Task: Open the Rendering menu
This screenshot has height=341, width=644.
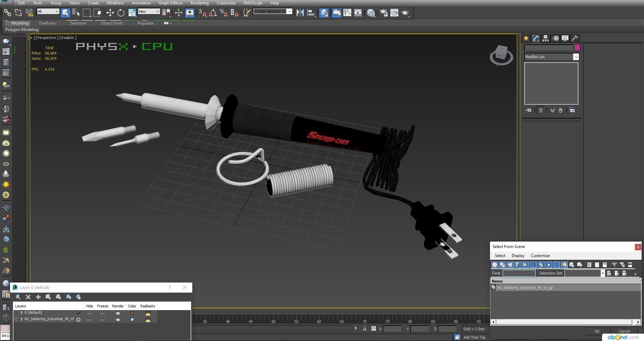Action: 199,3
